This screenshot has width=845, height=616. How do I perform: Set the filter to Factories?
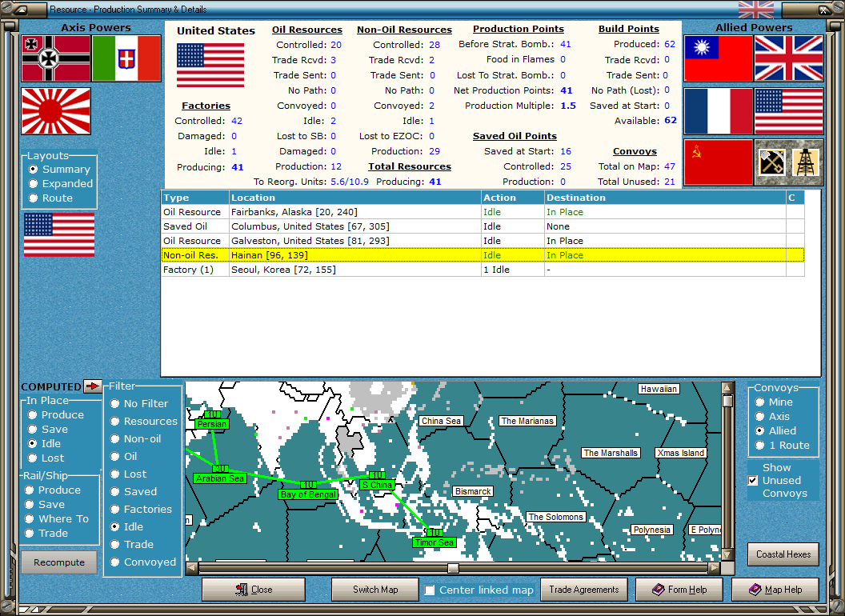point(141,510)
